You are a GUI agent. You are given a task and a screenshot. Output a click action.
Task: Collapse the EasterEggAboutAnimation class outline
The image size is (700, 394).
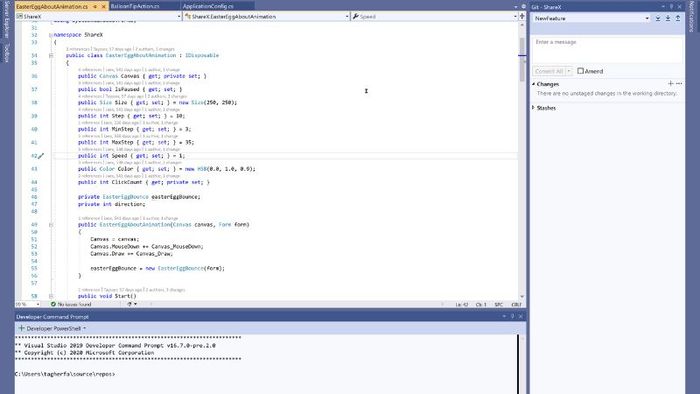pyautogui.click(x=51, y=55)
